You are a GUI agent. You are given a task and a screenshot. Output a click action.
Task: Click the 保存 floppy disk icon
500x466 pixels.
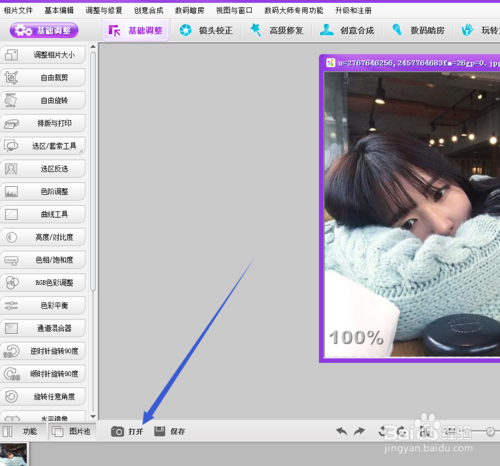[x=160, y=431]
